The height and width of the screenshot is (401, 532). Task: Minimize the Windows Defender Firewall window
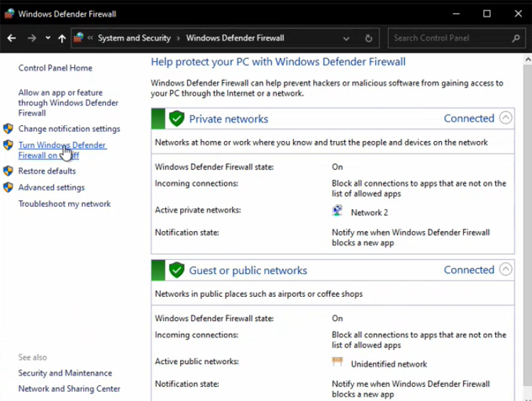(x=456, y=13)
